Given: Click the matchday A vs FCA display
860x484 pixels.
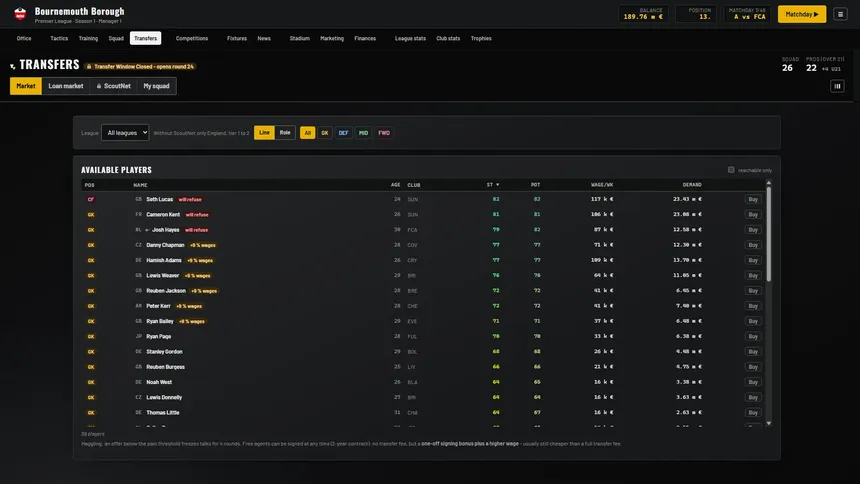Looking at the screenshot, I should (747, 14).
